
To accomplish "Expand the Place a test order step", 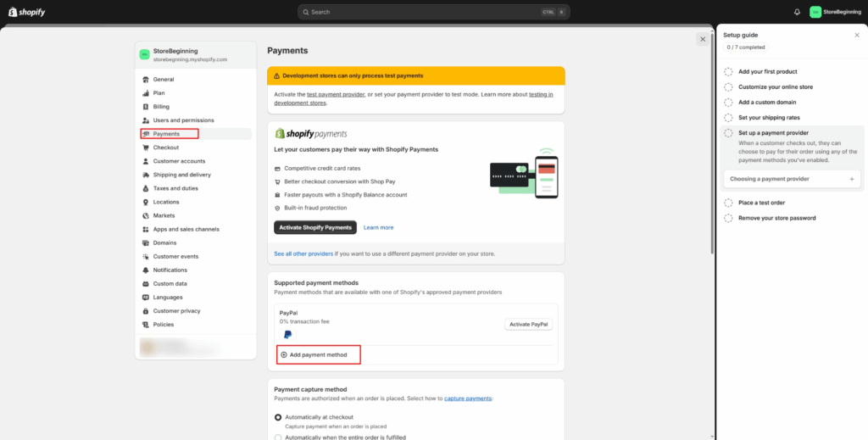I will point(762,203).
